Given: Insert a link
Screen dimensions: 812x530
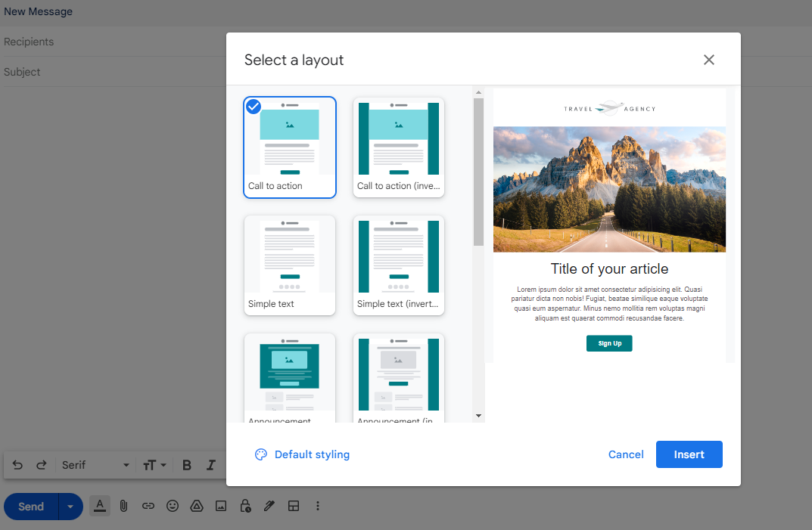Looking at the screenshot, I should click(x=148, y=507).
